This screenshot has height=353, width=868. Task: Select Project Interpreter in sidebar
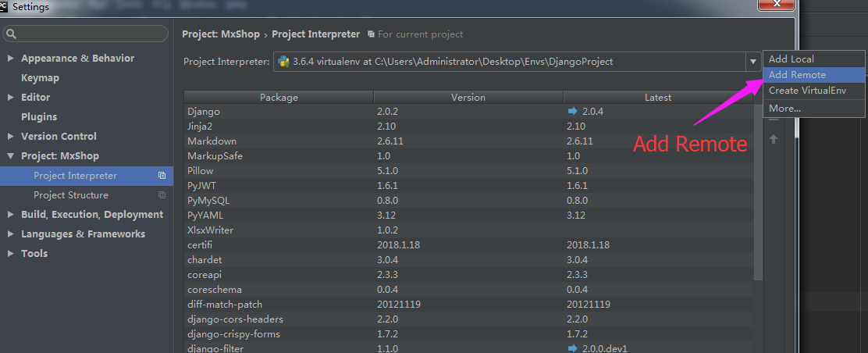87,176
